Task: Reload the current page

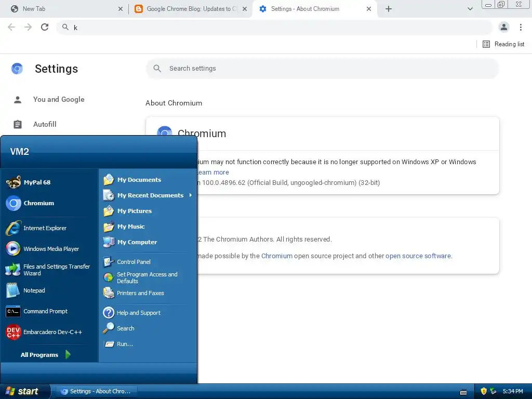Action: tap(45, 27)
